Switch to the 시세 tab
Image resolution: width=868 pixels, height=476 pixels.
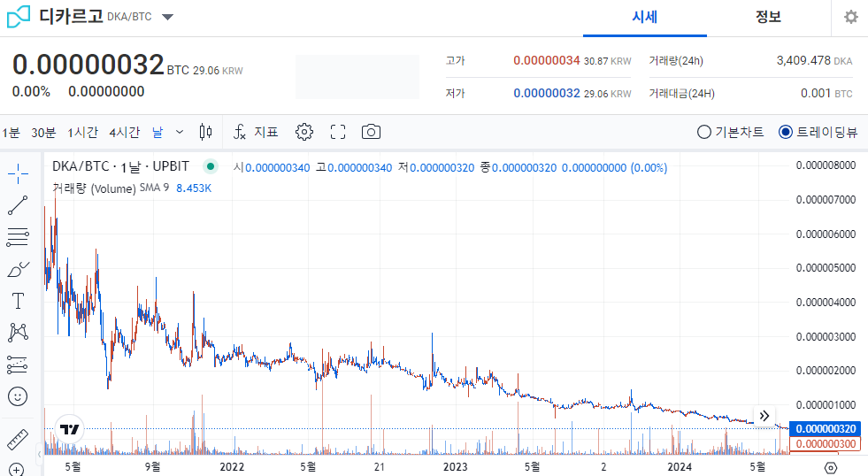pos(644,17)
